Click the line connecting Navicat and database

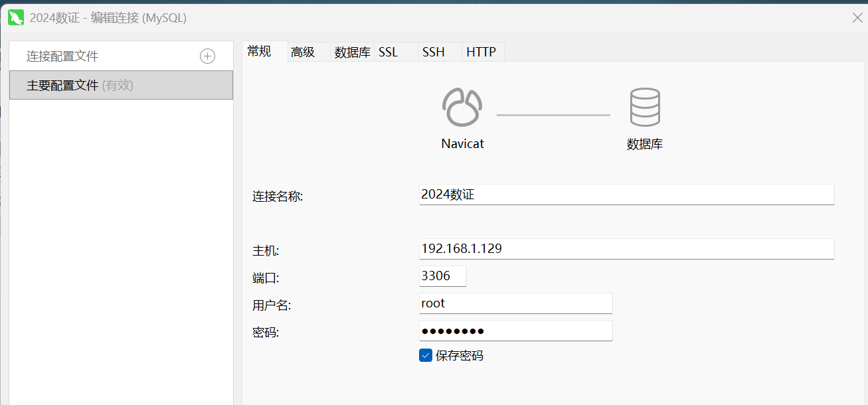tap(553, 115)
